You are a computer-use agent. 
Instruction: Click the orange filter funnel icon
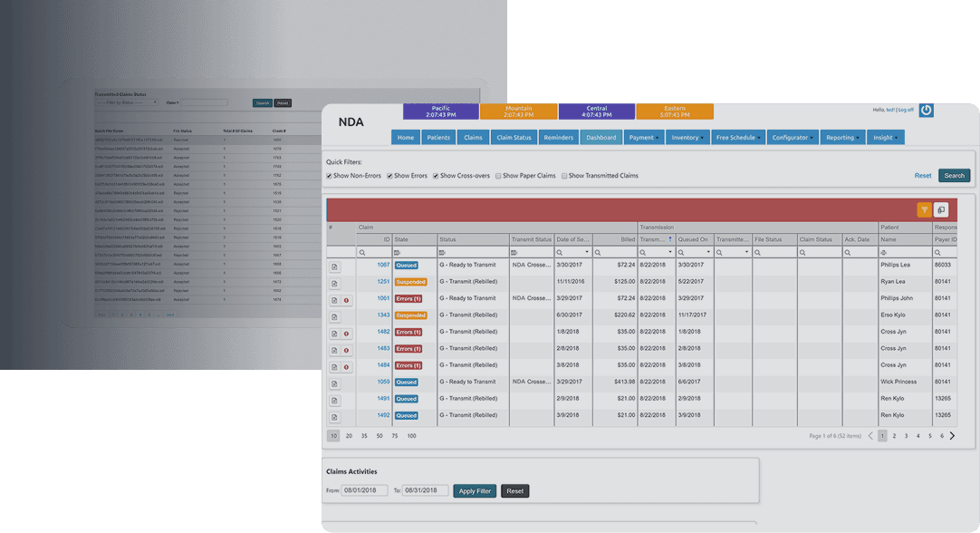[x=924, y=209]
